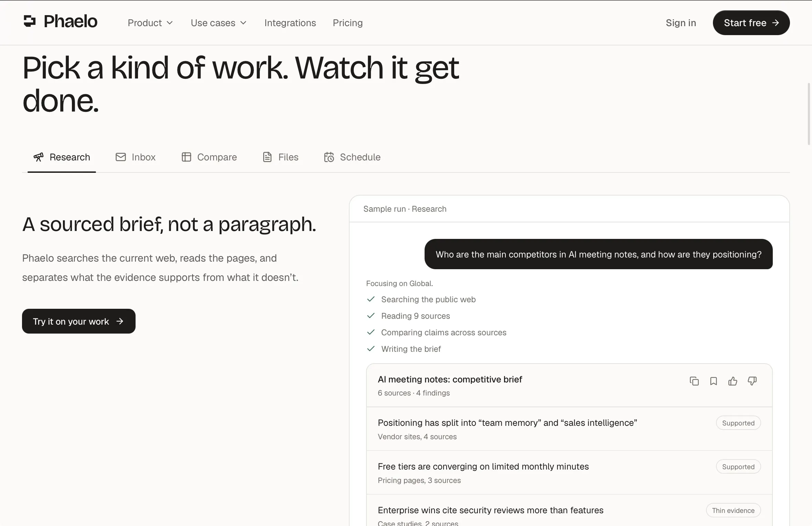Screen dimensions: 812x526
Task: Give the brief a thumbs down
Action: (752, 381)
